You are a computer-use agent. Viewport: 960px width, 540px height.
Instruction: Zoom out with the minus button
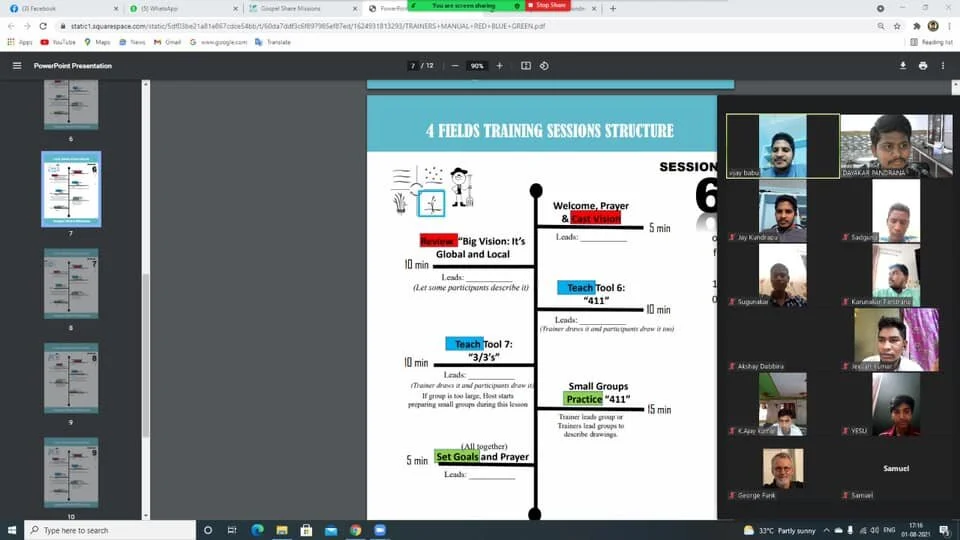pyautogui.click(x=455, y=66)
